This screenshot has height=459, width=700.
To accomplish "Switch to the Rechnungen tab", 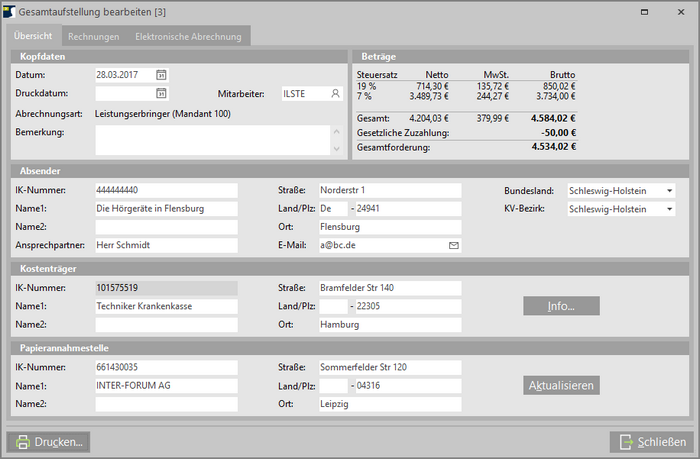I will click(94, 37).
